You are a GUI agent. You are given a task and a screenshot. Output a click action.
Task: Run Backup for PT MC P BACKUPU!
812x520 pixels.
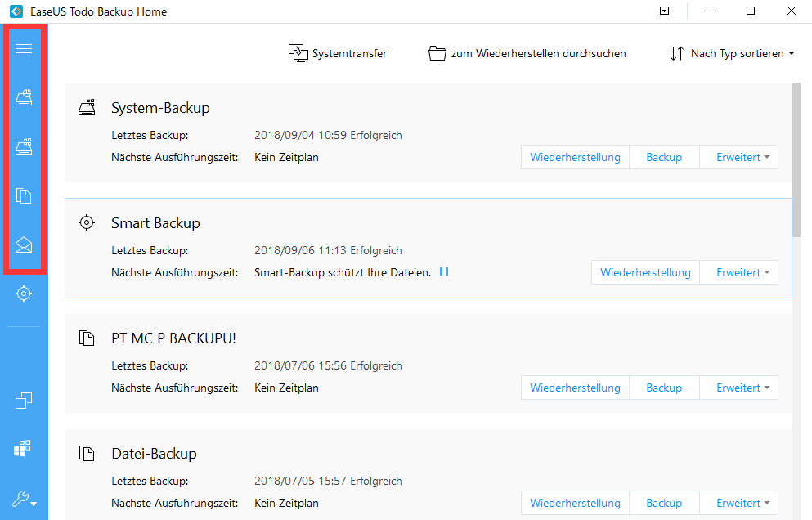(x=664, y=388)
